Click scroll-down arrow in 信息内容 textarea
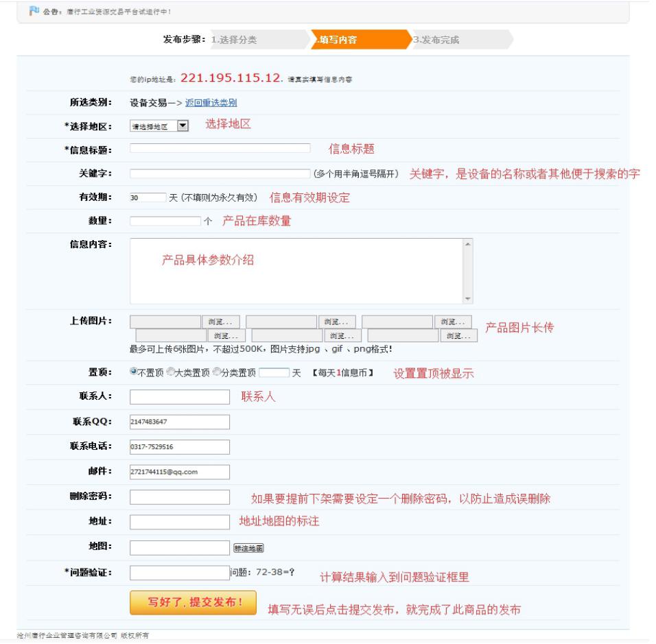 468,298
